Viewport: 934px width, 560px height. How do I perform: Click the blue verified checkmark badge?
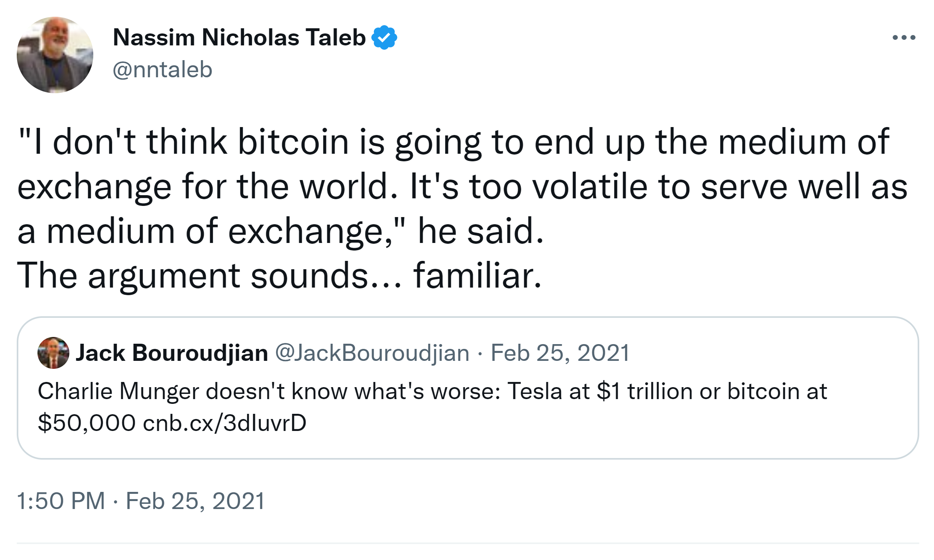click(x=384, y=37)
